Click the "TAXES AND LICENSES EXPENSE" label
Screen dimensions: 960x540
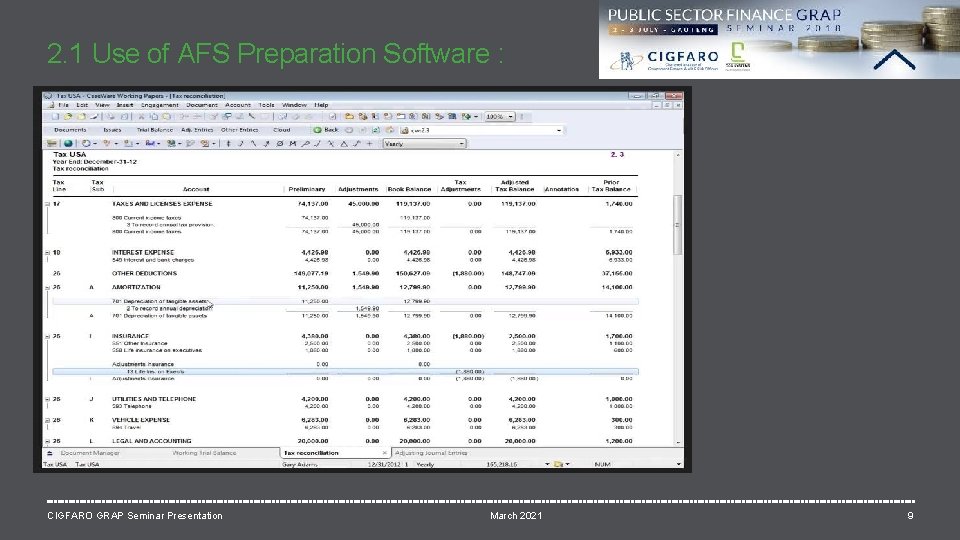(162, 204)
